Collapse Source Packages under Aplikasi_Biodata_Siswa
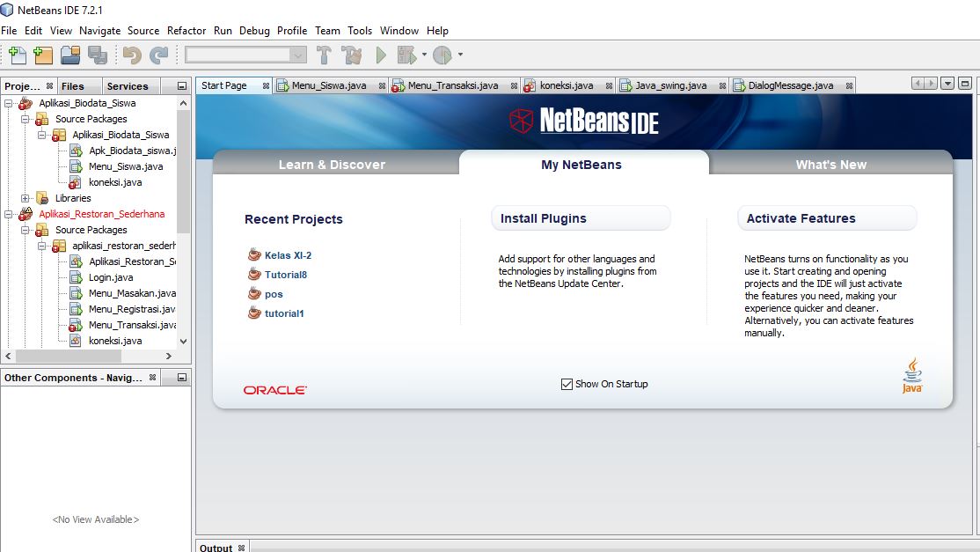This screenshot has width=980, height=552. pos(25,119)
